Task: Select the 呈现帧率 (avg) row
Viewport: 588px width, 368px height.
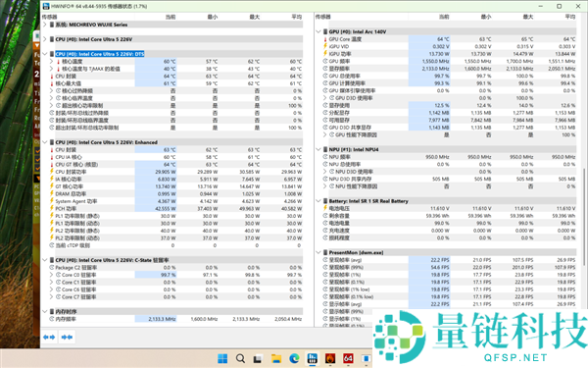Action: point(450,260)
